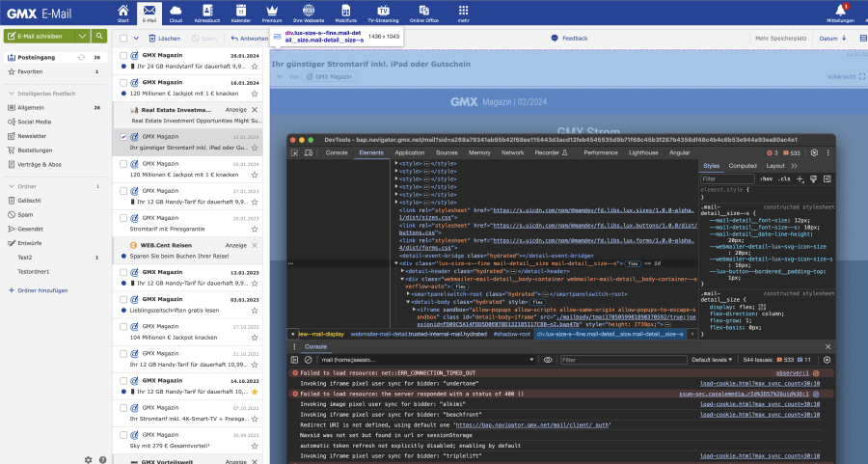The image size is (868, 464).
Task: Star the GMX Magazin email dated 26.01.2024
Action: [x=255, y=68]
